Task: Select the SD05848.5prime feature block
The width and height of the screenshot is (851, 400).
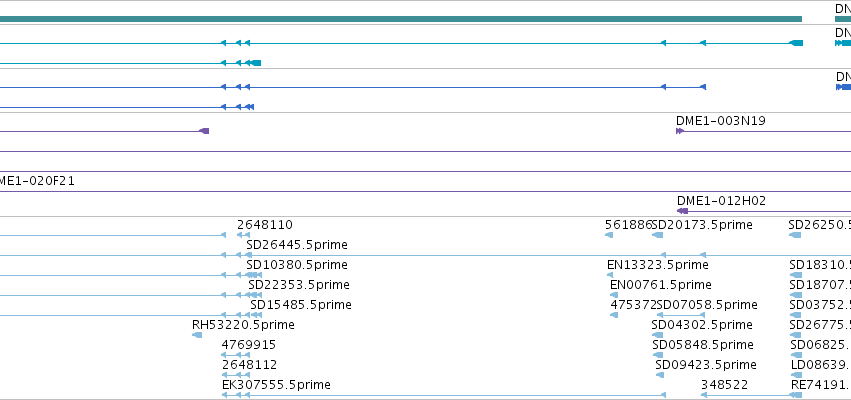Action: (x=658, y=355)
